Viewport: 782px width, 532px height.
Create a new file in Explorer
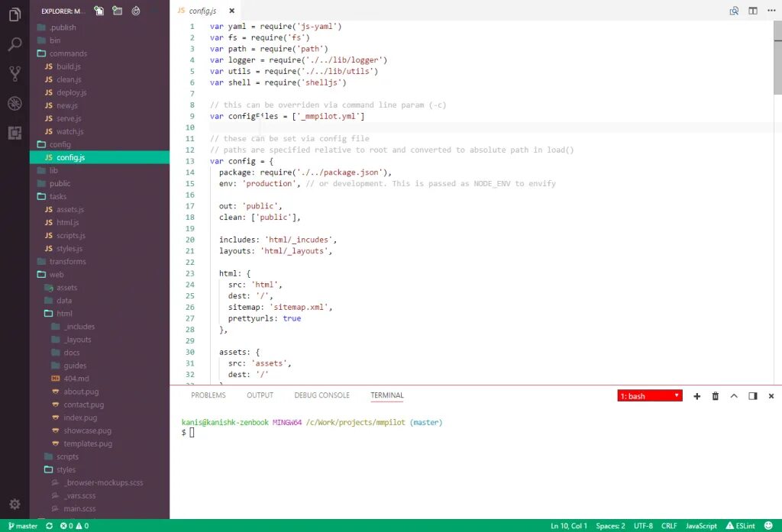(x=99, y=11)
